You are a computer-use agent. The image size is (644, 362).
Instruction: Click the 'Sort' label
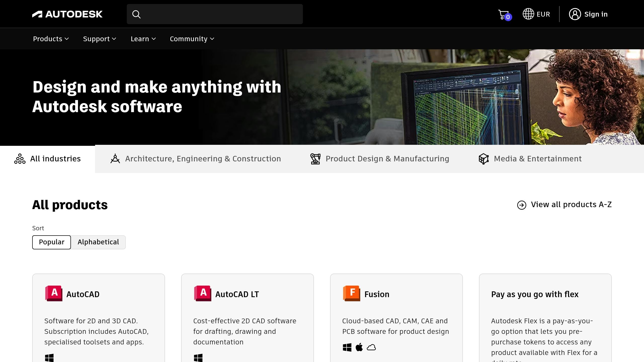[38, 228]
